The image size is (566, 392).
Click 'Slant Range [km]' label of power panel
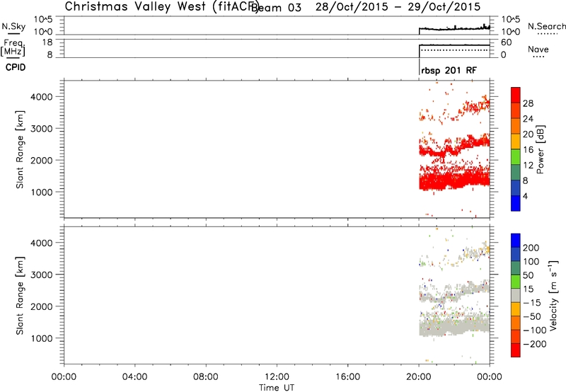pos(20,149)
